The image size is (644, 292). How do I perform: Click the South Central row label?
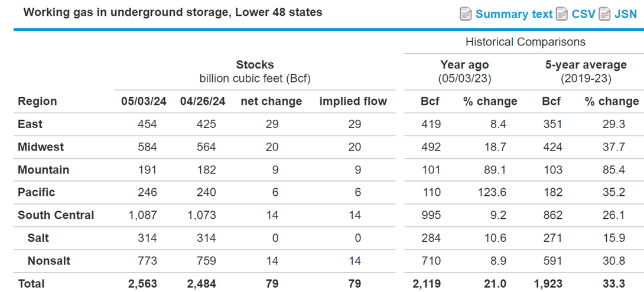(x=56, y=215)
